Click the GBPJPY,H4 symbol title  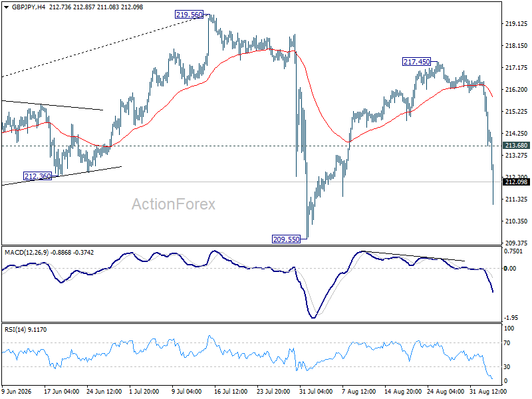29,7
